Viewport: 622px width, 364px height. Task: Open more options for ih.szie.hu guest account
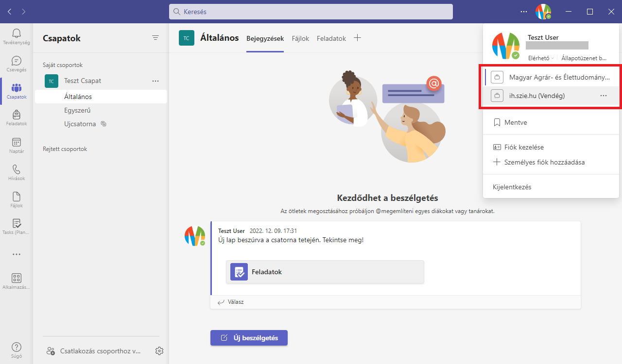(x=604, y=96)
